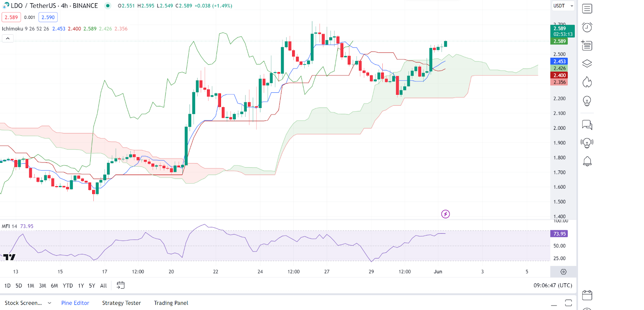Screen dimensions: 644x310
Task: Click the blue buy price 2.590 button
Action: (48, 17)
